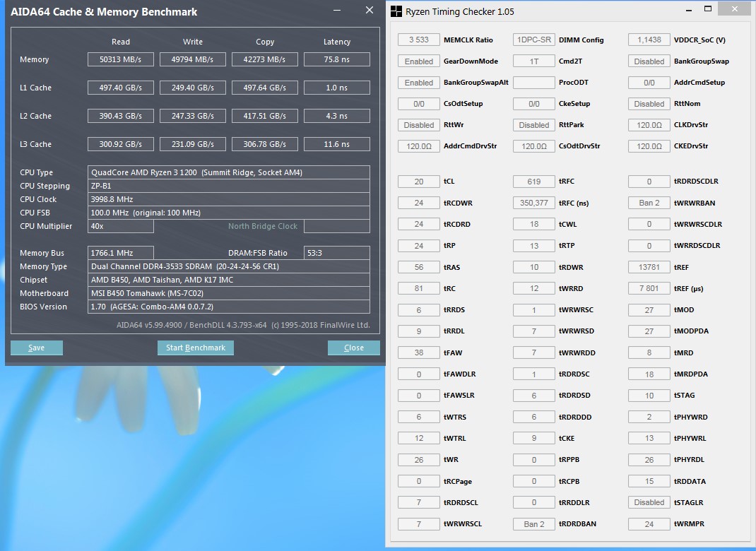This screenshot has height=551, width=756.
Task: Click the DRAM:FSB Ratio 53:3 field
Action: 337,253
